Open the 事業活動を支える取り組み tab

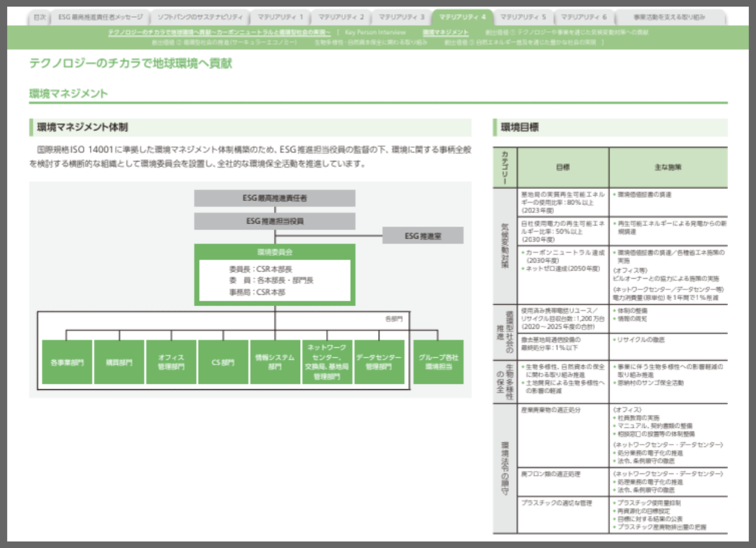click(x=669, y=17)
